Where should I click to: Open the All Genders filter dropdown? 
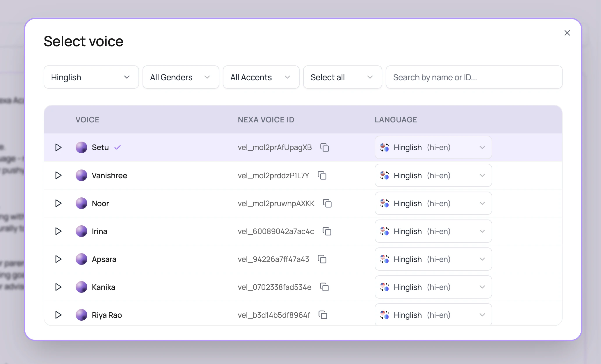click(x=181, y=77)
